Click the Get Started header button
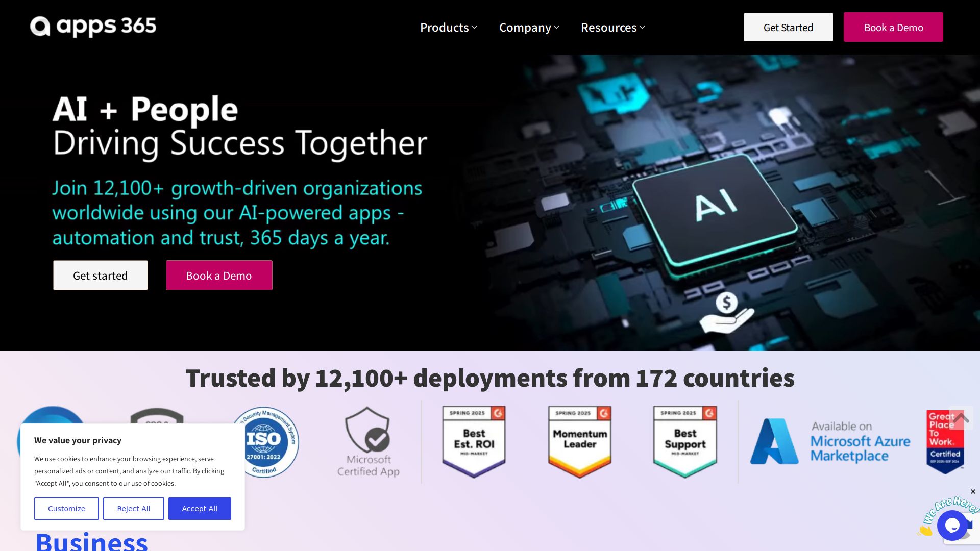 pos(788,27)
